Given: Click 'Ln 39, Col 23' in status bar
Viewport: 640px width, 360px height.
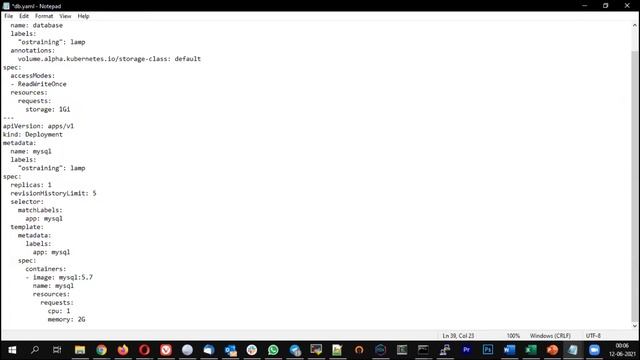Looking at the screenshot, I should [x=458, y=336].
